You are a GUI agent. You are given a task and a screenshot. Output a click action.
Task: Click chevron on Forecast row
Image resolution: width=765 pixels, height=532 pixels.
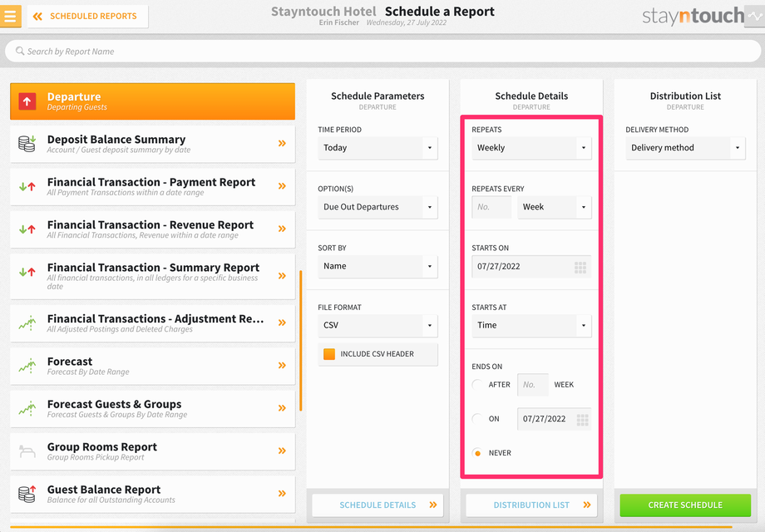pyautogui.click(x=282, y=365)
